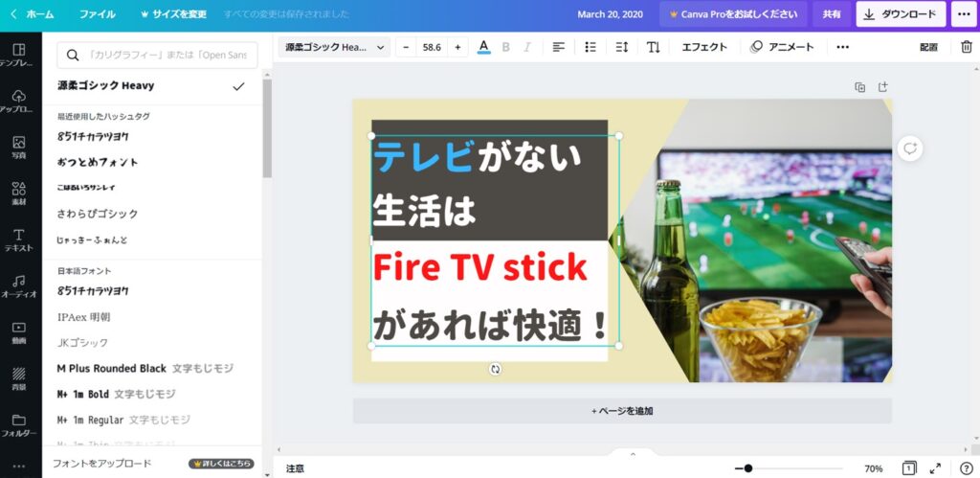Viewport: 980px width, 478px height.
Task: Change the text alignment
Action: [x=559, y=47]
